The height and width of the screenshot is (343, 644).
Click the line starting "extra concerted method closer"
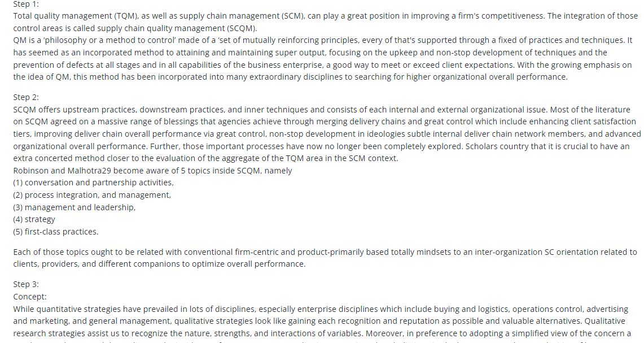pos(206,158)
